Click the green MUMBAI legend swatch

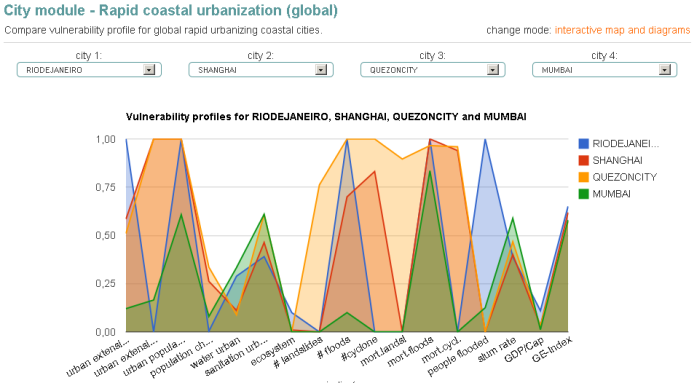[x=583, y=194]
